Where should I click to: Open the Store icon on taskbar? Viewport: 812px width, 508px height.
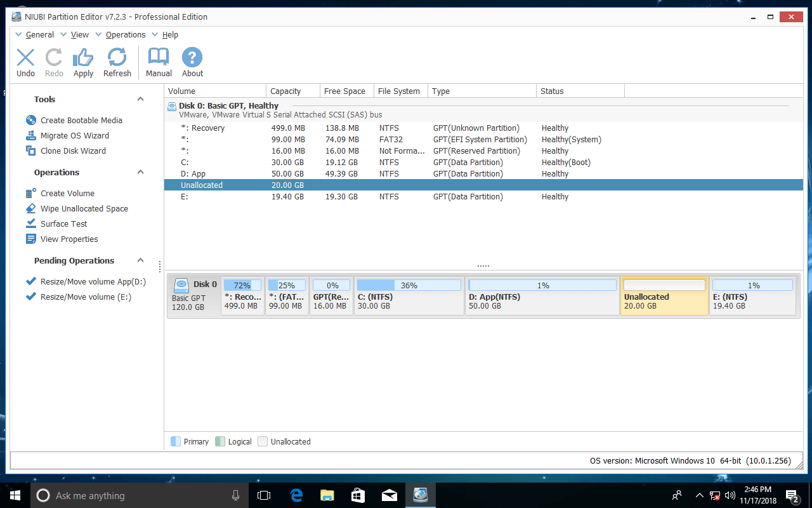click(x=358, y=495)
